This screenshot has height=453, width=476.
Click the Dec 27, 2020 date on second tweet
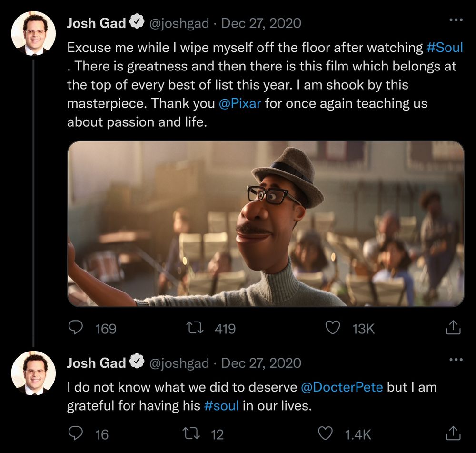click(x=261, y=363)
